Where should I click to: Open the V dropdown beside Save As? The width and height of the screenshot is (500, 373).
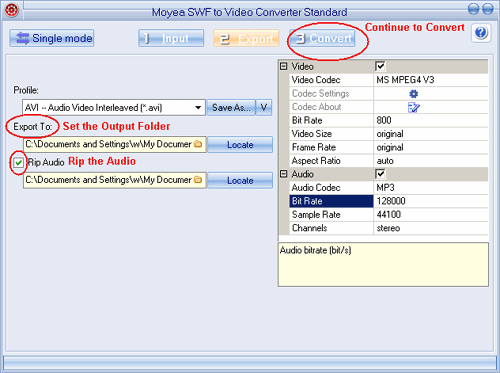pyautogui.click(x=264, y=108)
